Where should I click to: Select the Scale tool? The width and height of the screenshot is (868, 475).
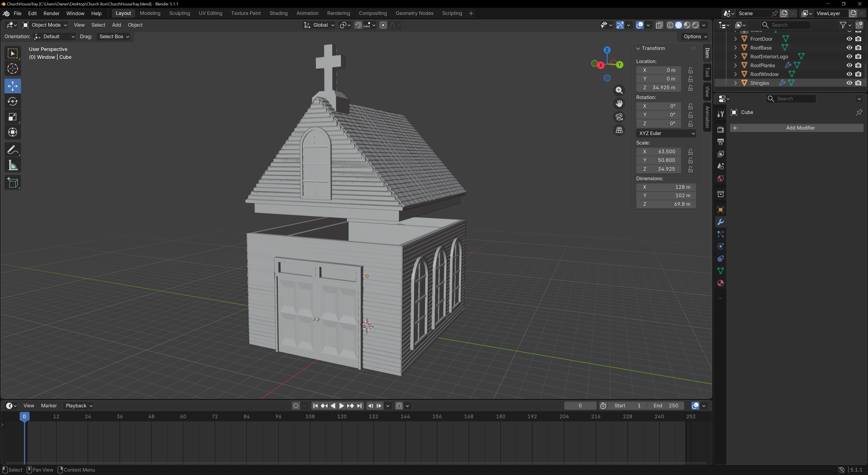tap(12, 117)
